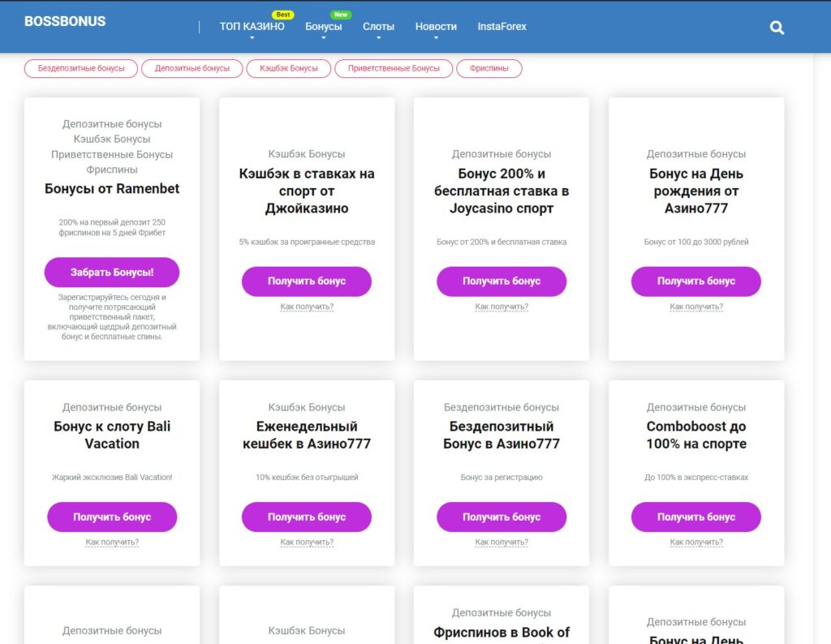Viewport: 831px width, 644px height.
Task: Open Как получить? under Азино777 birthday bonus
Action: (696, 307)
